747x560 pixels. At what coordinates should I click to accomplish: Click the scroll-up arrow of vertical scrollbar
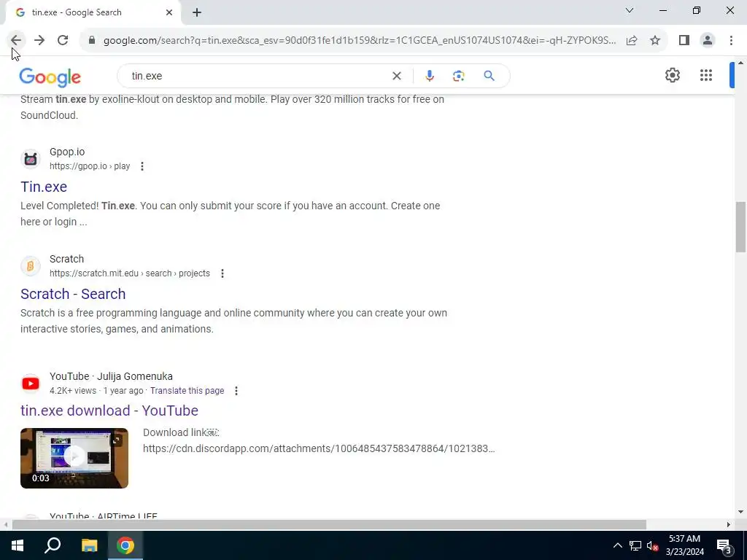click(740, 63)
